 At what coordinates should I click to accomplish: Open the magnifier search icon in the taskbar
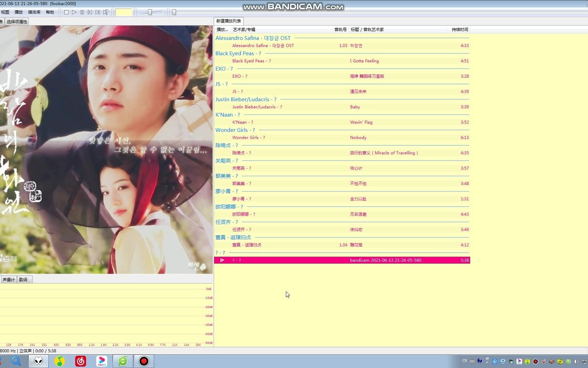click(x=16, y=361)
